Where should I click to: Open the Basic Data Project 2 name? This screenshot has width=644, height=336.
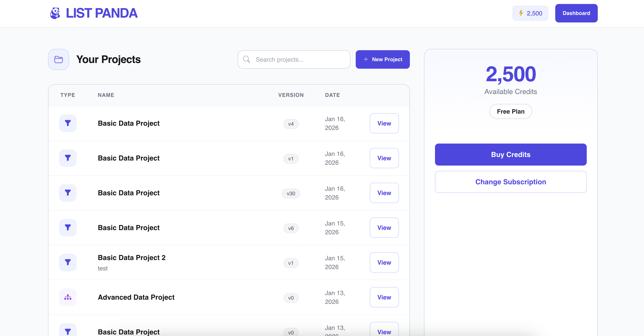131,257
